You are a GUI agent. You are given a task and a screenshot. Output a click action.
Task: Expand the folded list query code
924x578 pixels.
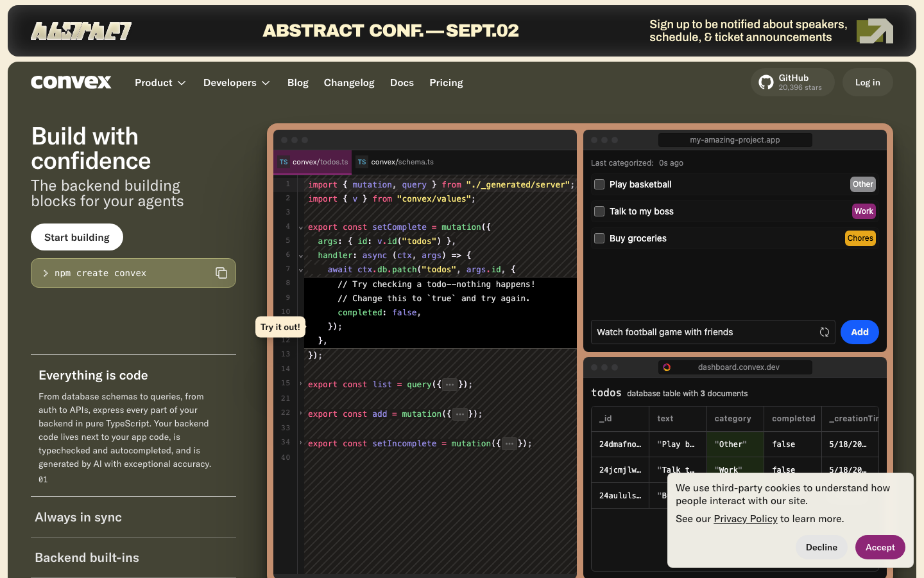pyautogui.click(x=450, y=385)
